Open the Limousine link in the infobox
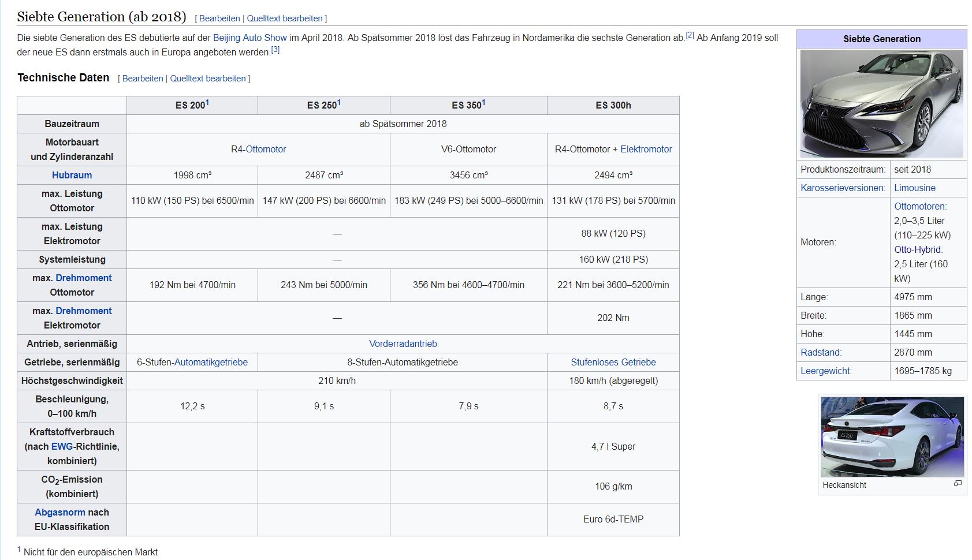This screenshot has width=972, height=560. click(x=914, y=188)
